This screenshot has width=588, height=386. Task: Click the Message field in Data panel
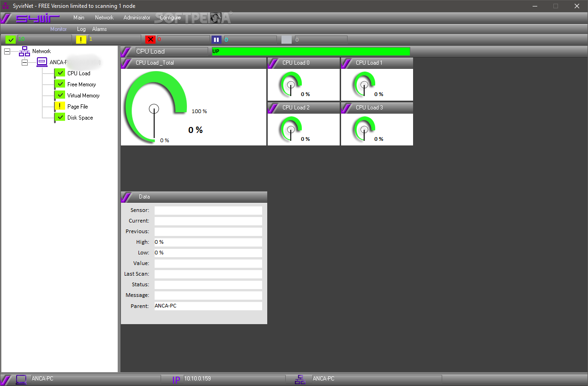(208, 296)
